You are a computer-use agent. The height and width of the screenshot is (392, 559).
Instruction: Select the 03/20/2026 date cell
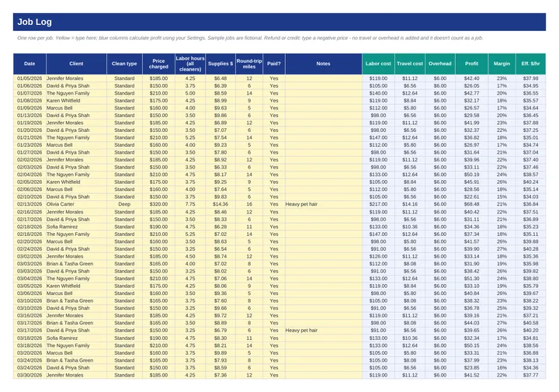tap(30, 352)
